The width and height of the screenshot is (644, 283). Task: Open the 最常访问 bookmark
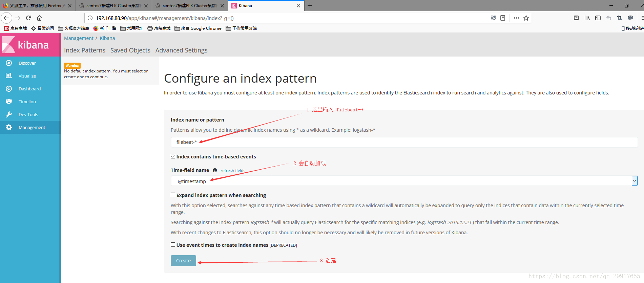pos(43,28)
